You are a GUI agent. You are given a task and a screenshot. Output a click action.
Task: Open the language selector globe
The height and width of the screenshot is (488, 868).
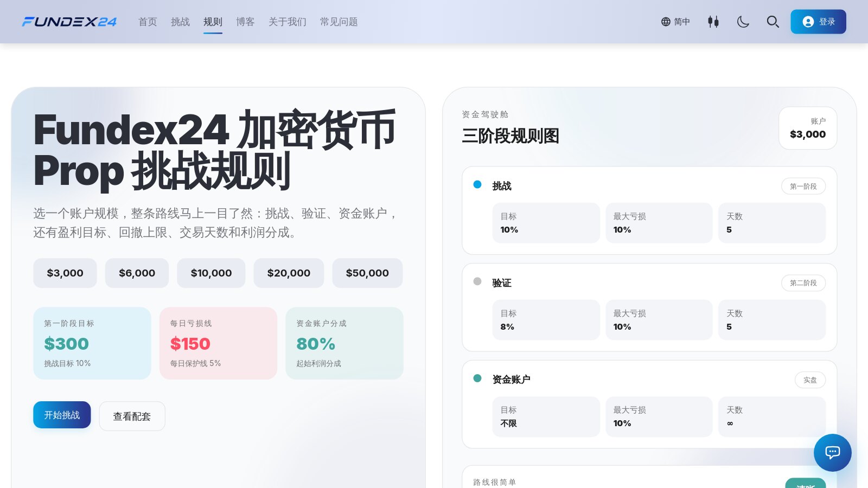pos(675,22)
